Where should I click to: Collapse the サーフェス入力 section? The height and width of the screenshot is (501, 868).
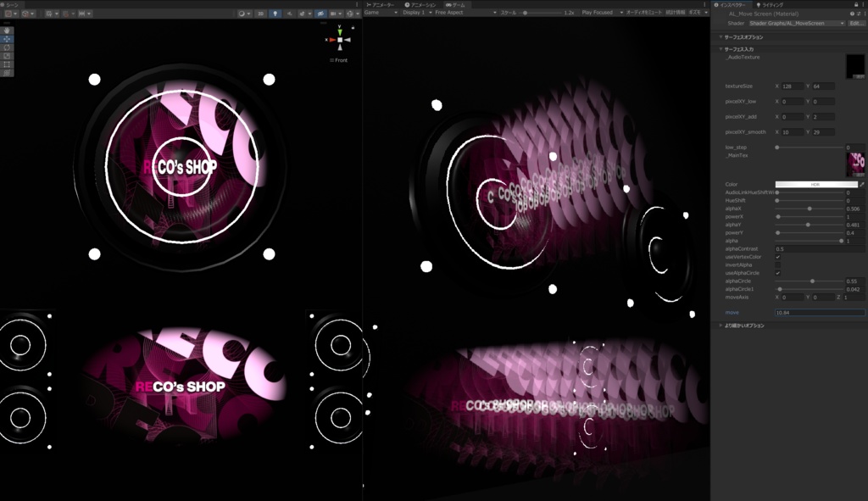click(721, 49)
